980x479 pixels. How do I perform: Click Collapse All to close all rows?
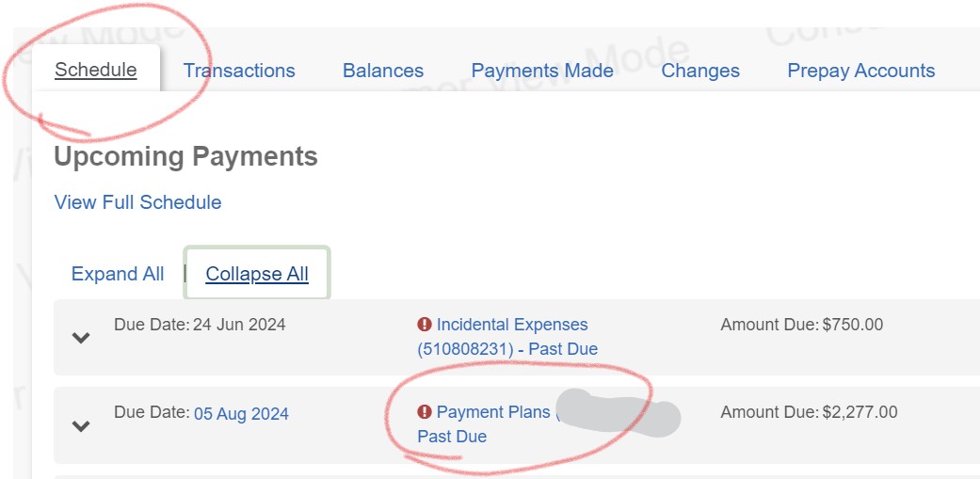tap(257, 274)
